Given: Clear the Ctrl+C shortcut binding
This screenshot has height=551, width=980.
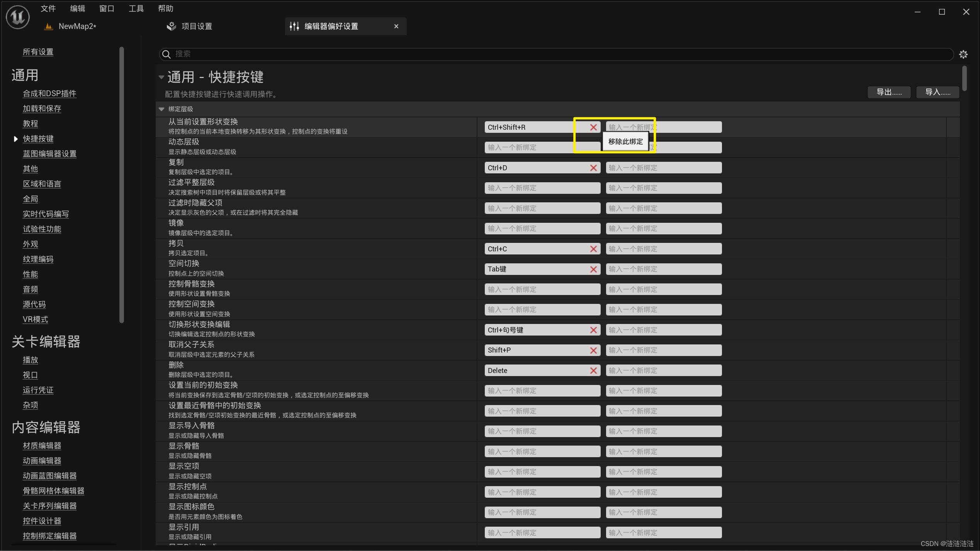Looking at the screenshot, I should click(593, 249).
